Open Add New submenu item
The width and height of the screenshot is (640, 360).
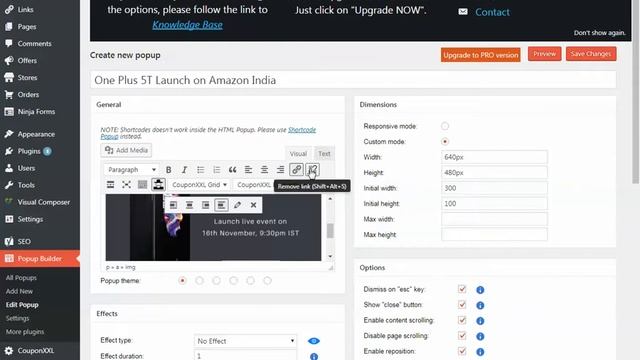[19, 291]
